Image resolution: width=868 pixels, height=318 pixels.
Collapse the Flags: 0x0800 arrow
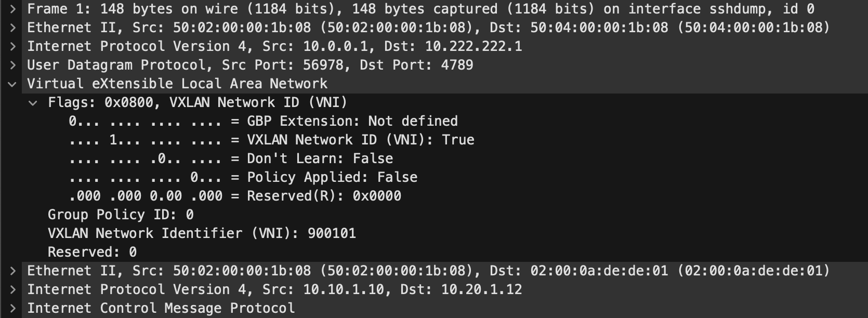[33, 102]
